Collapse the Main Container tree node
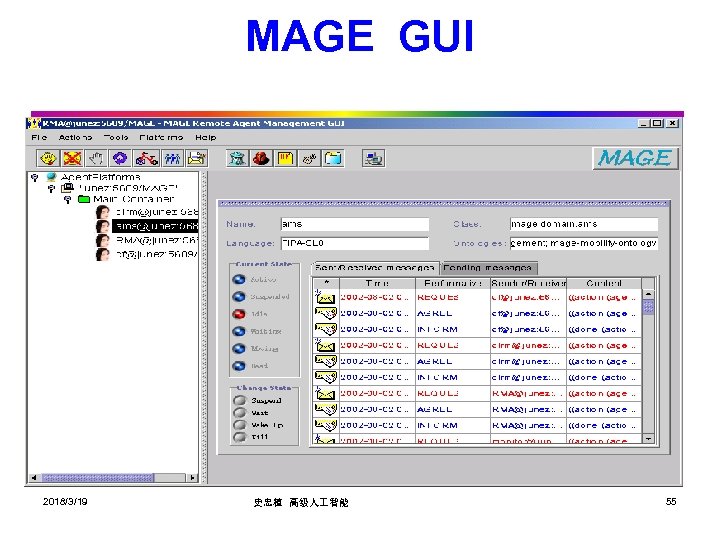The height and width of the screenshot is (540, 720). click(68, 199)
